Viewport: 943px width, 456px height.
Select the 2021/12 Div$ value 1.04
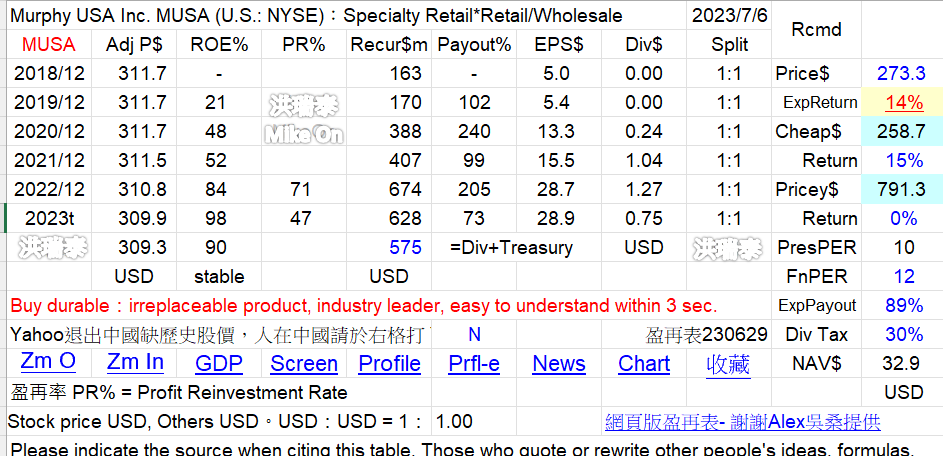pos(644,160)
